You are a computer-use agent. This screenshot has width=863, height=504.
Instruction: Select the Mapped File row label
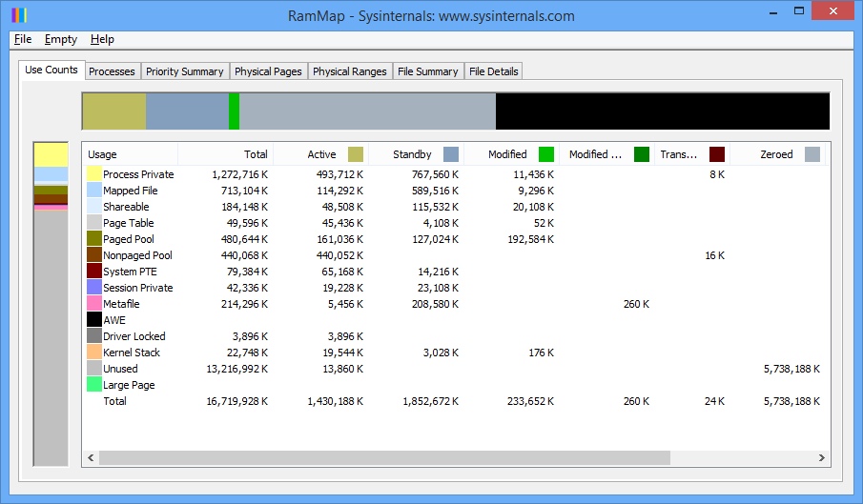click(131, 191)
